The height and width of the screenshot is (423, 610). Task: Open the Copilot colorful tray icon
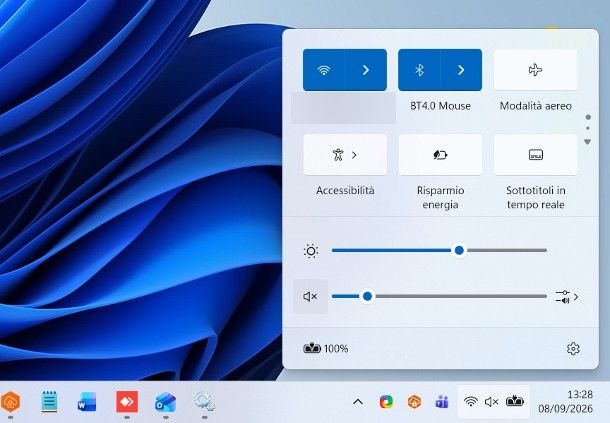(386, 402)
